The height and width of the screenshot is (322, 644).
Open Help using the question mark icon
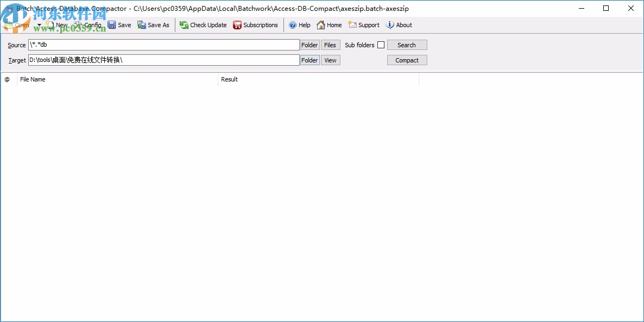299,25
